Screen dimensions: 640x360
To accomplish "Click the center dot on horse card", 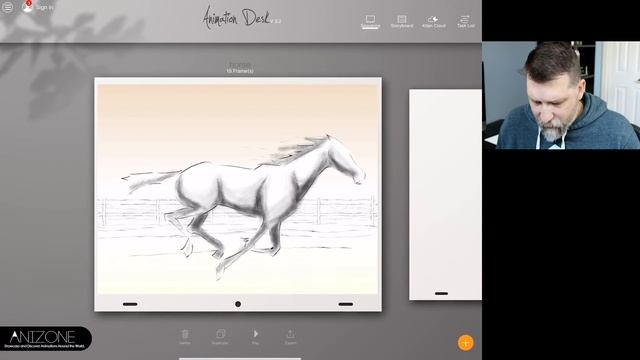I will (238, 304).
